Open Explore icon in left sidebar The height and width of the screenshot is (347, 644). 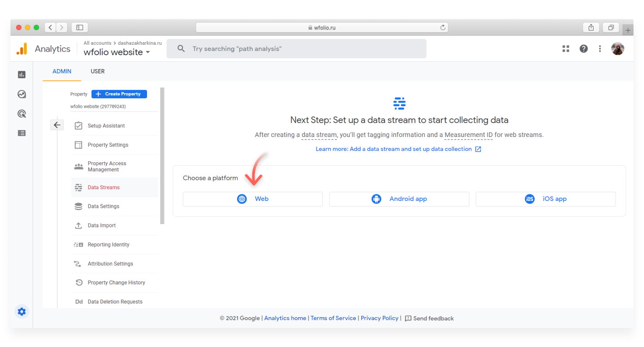[x=22, y=94]
